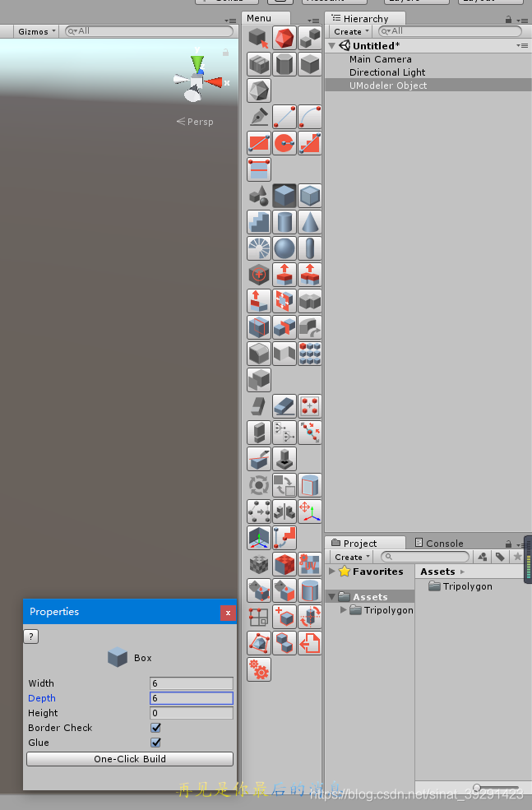Viewport: 532px width, 810px height.
Task: Select the Box primitive tool
Action: click(x=285, y=196)
